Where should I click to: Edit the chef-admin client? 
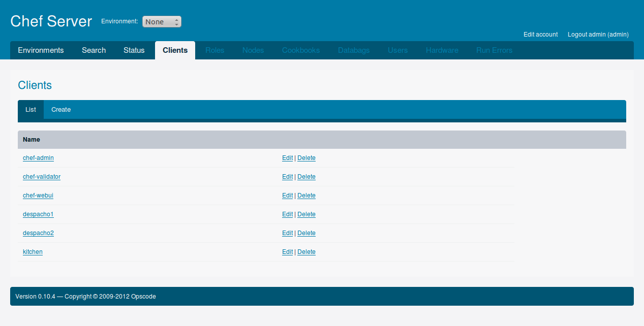tap(287, 158)
